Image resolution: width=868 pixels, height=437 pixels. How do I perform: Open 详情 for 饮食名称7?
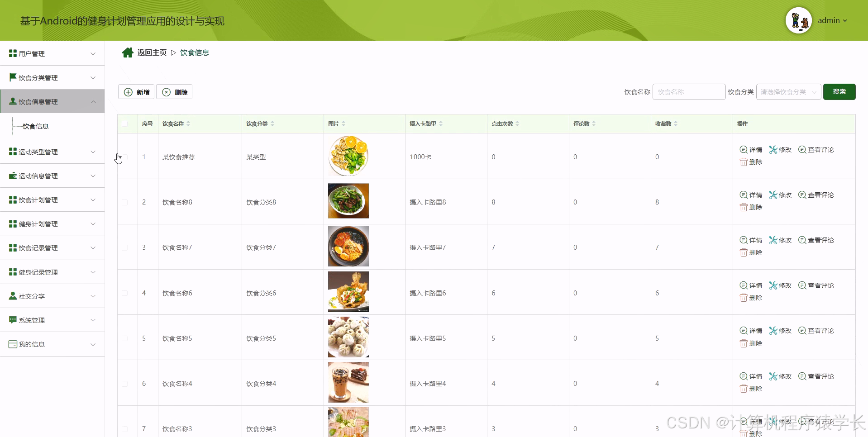751,240
